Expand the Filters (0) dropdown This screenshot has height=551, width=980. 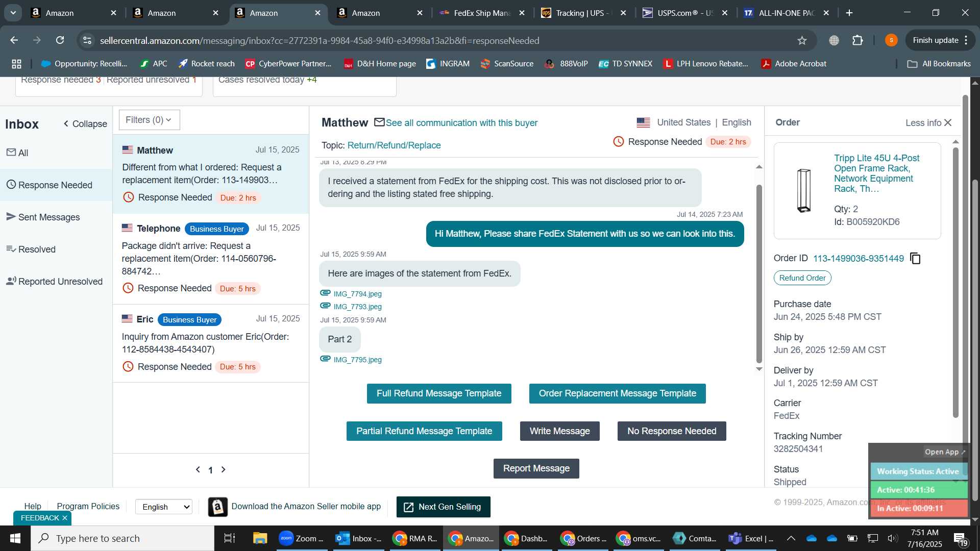[x=149, y=120]
